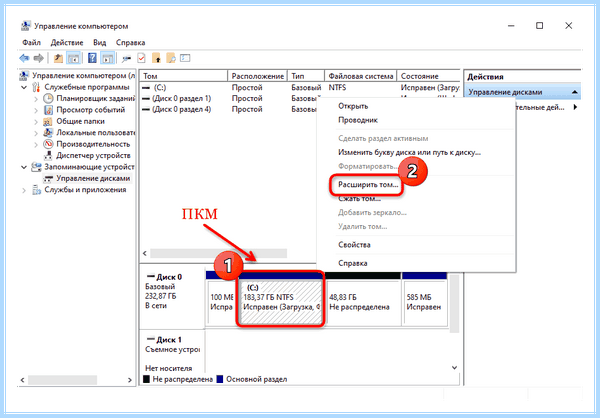The height and width of the screenshot is (418, 600).
Task: Click the folder with magnifier icon
Action: (x=171, y=58)
